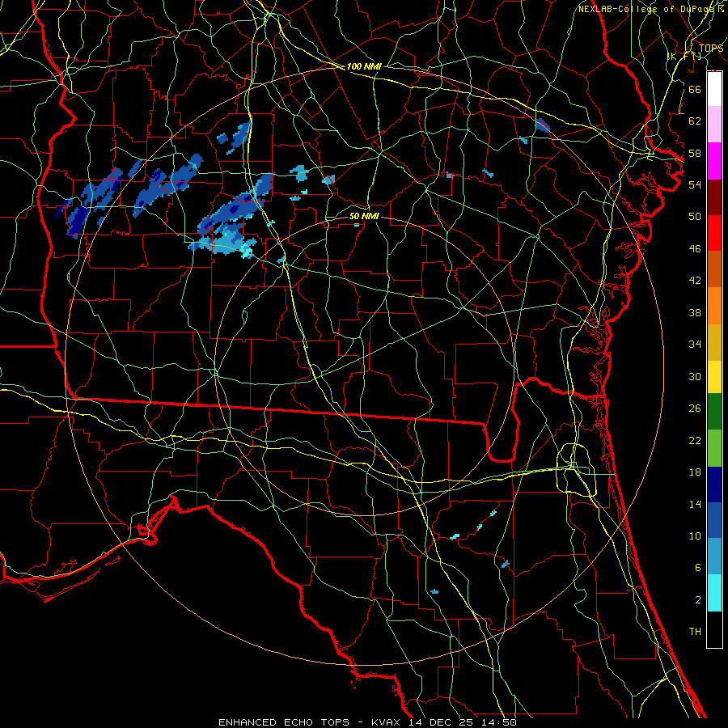The width and height of the screenshot is (728, 728).
Task: Click the '58' legend value
Action: click(x=695, y=153)
